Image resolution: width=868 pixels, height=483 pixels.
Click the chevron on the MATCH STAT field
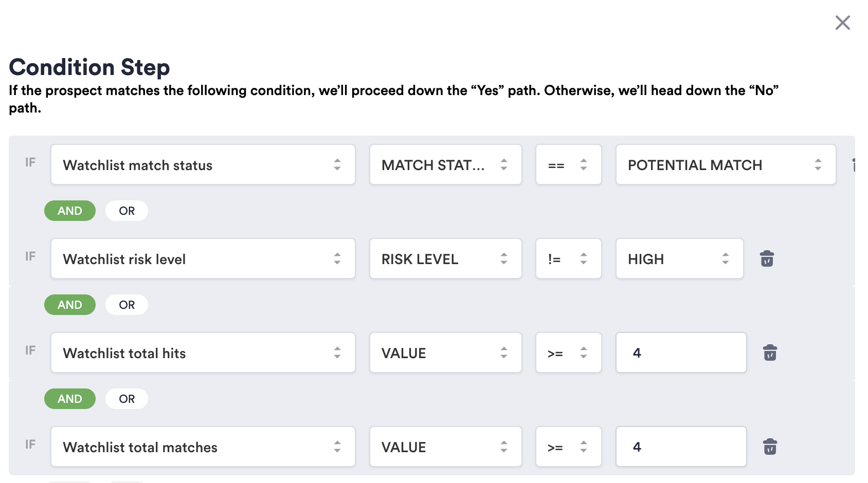[x=504, y=165]
